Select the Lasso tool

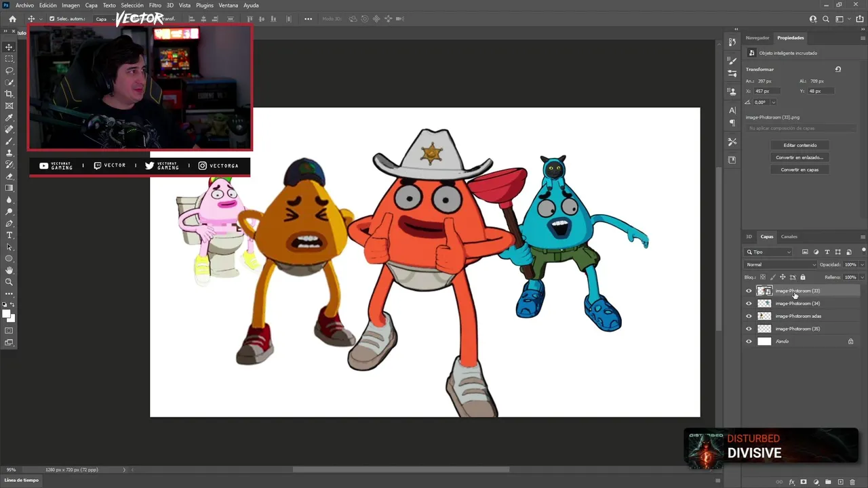[9, 70]
